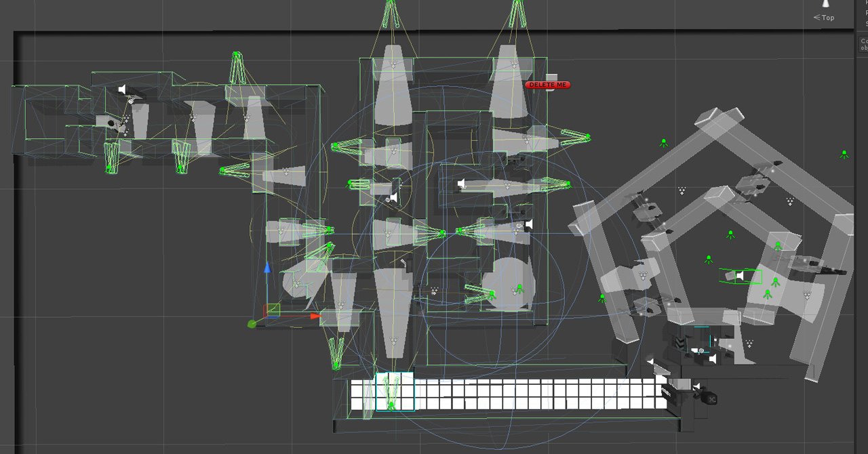Screen dimensions: 868x454
Task: Grab the blue axis arrow of move gizmo
Action: [x=268, y=269]
